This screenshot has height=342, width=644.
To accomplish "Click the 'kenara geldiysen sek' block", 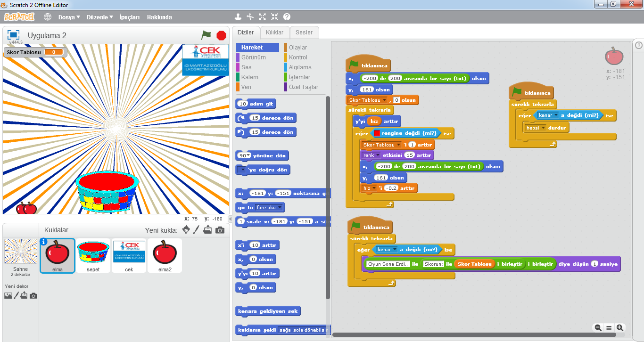I will 268,311.
